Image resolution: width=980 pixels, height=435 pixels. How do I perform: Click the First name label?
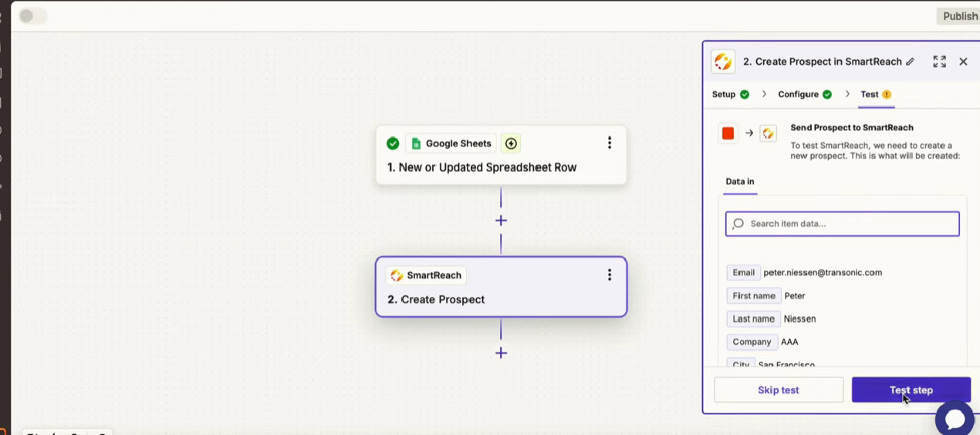click(x=754, y=295)
